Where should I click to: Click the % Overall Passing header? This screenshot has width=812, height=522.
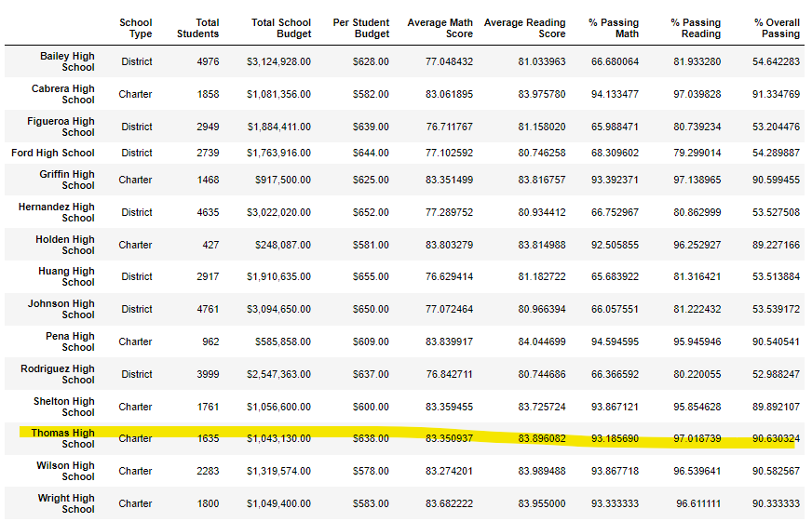pyautogui.click(x=777, y=28)
